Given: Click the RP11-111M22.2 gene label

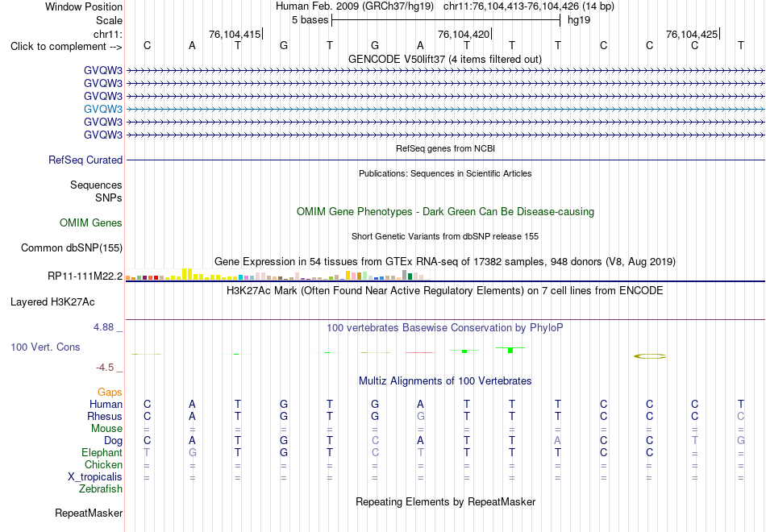Looking at the screenshot, I should pos(85,276).
